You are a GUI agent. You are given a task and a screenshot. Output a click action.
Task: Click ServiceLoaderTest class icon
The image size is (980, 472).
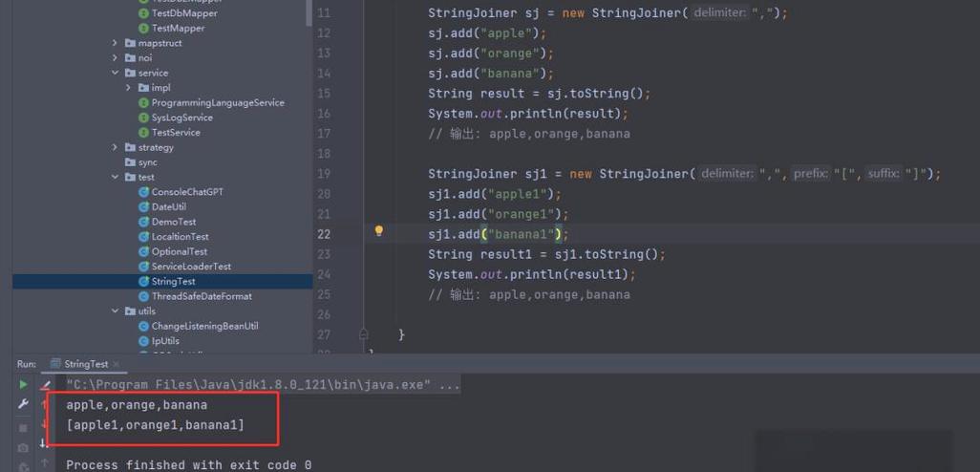143,267
